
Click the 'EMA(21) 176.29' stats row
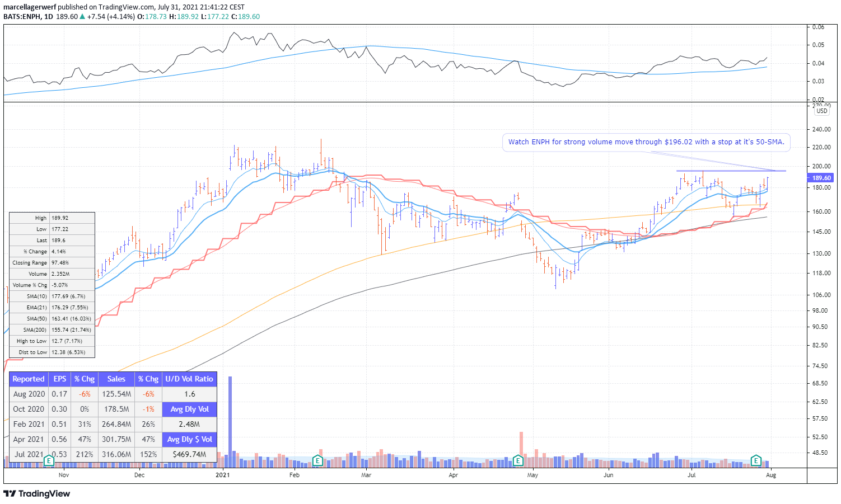pyautogui.click(x=52, y=308)
